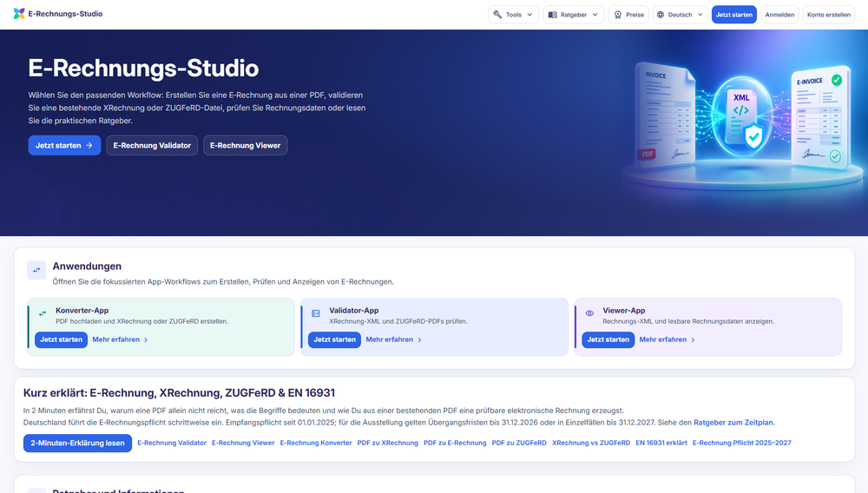The image size is (868, 493).
Task: Open Mehr erfahren for Validator-App
Action: (389, 339)
